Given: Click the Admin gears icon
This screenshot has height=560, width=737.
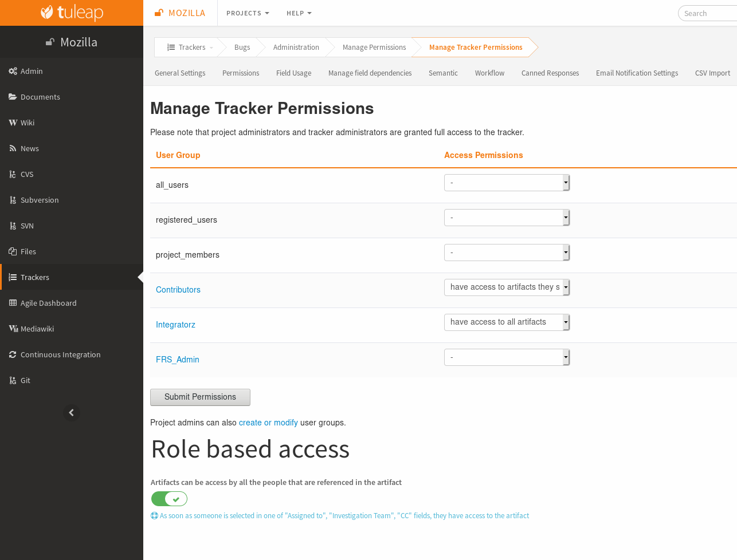Looking at the screenshot, I should (x=13, y=71).
